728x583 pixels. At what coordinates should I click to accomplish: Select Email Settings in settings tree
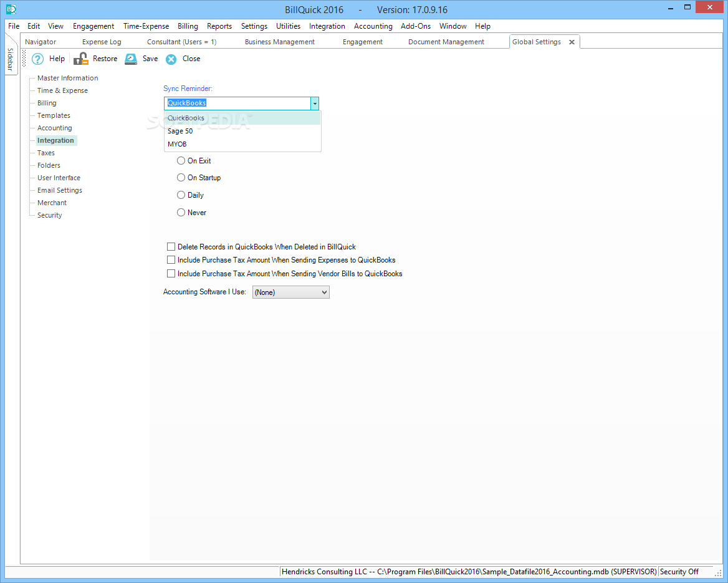60,190
